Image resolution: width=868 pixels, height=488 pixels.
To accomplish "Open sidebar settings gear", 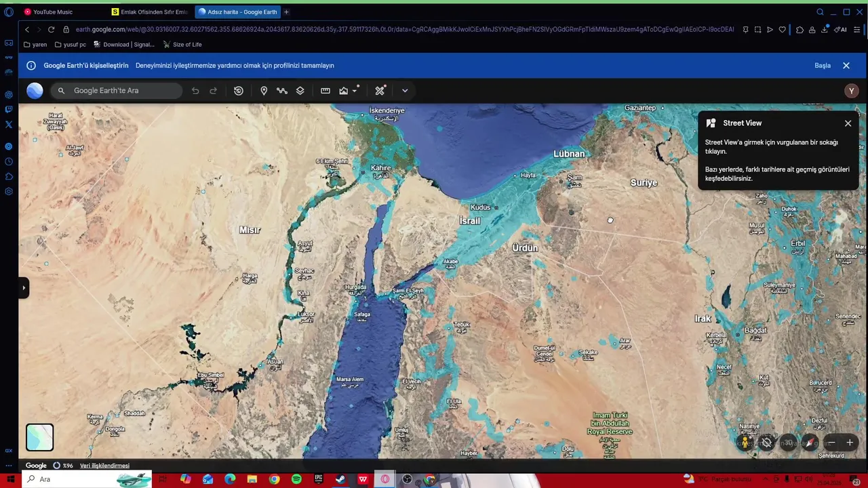I will [9, 191].
